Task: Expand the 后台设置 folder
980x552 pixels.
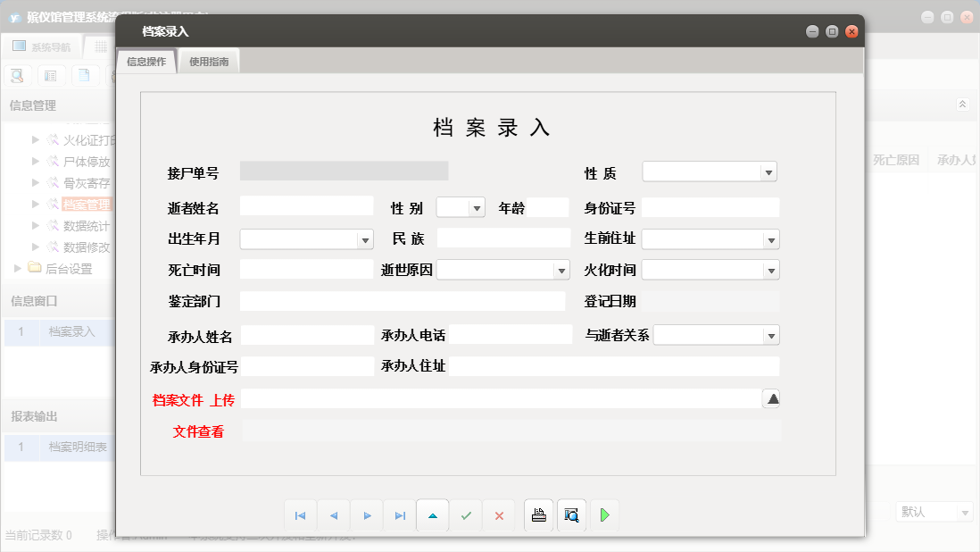Action: coord(17,266)
